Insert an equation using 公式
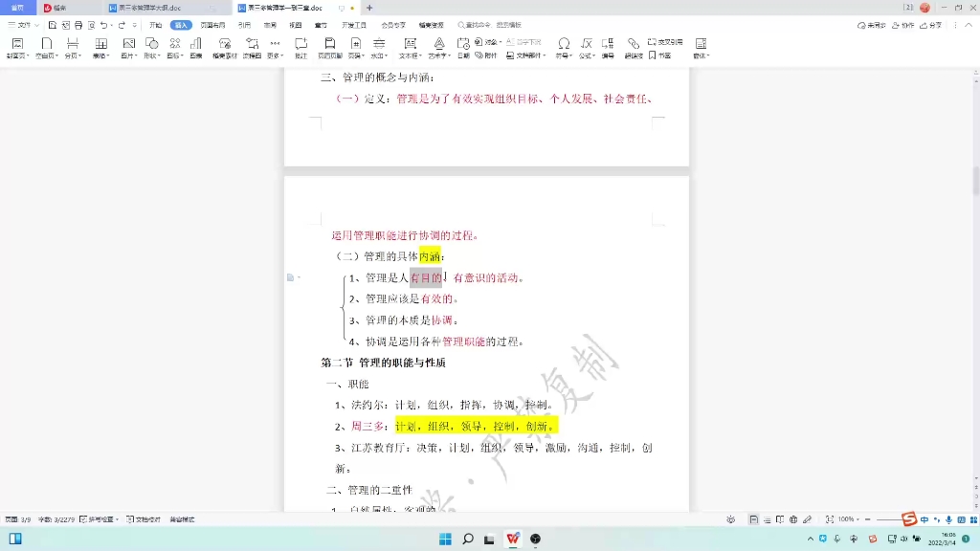 pyautogui.click(x=584, y=45)
